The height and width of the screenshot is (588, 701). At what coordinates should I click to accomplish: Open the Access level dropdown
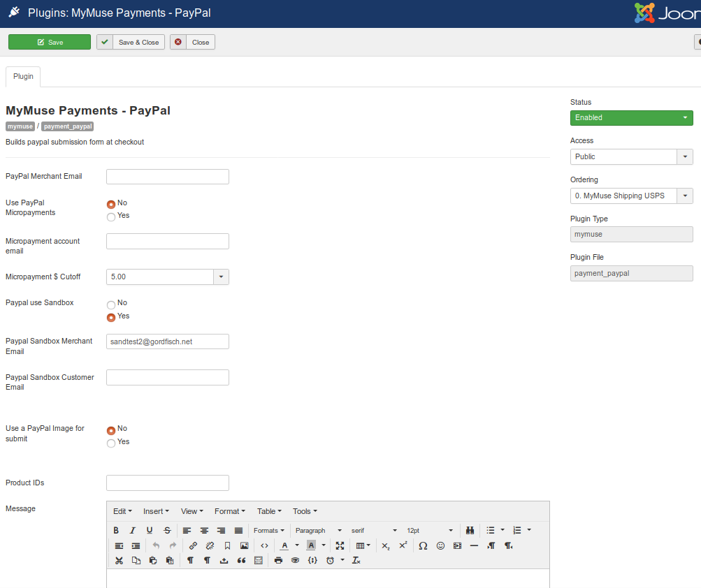tap(684, 156)
